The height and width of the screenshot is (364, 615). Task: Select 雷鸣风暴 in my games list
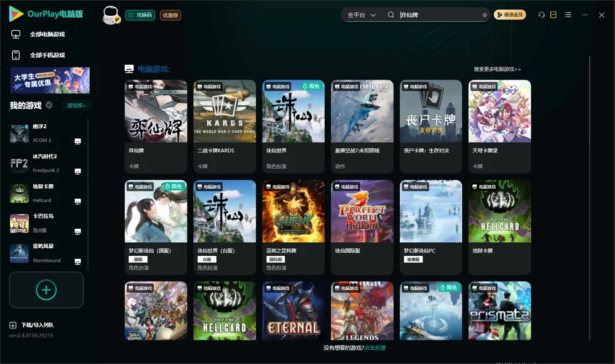(x=47, y=253)
